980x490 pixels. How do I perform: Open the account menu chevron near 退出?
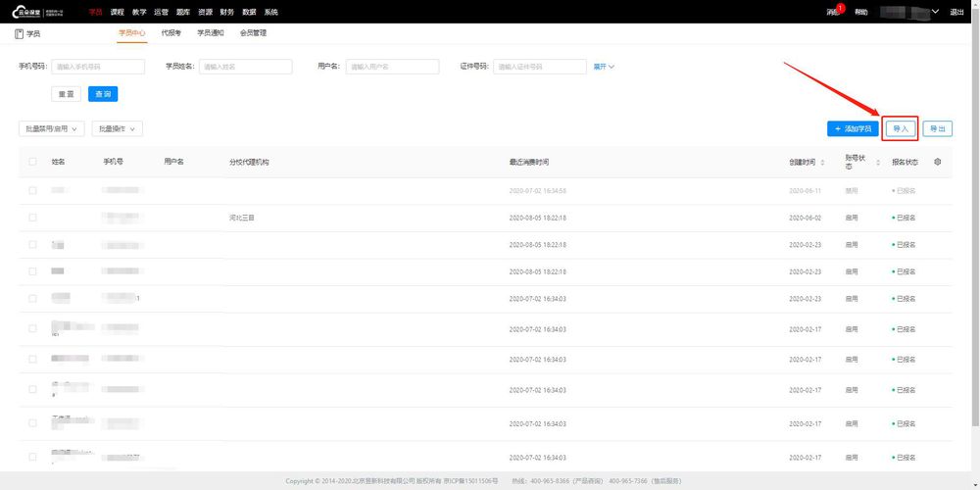[936, 11]
